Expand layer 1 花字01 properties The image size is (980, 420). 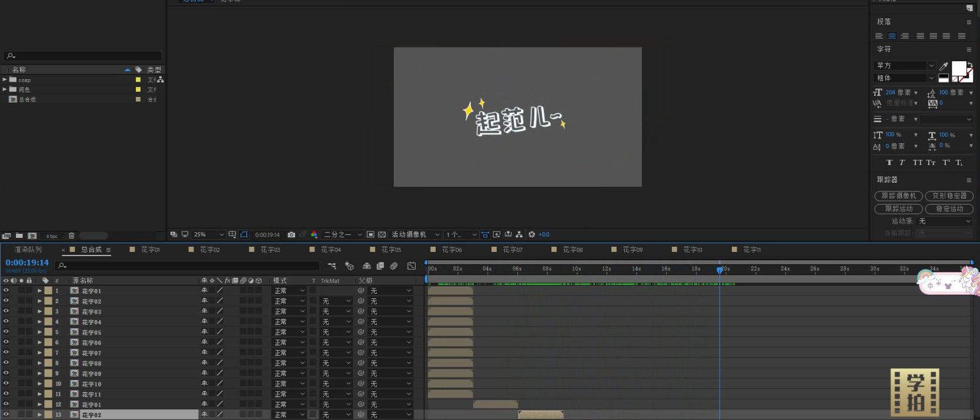point(39,291)
